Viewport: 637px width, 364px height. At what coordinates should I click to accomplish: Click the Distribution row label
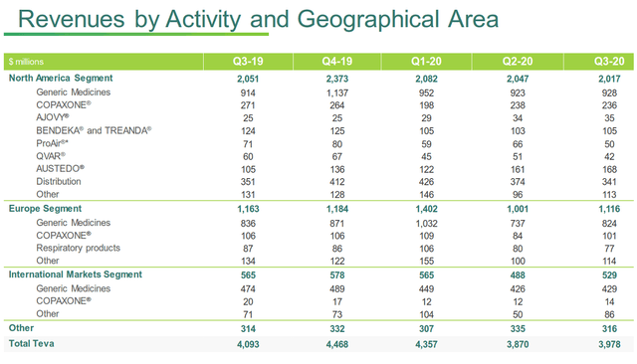click(59, 181)
